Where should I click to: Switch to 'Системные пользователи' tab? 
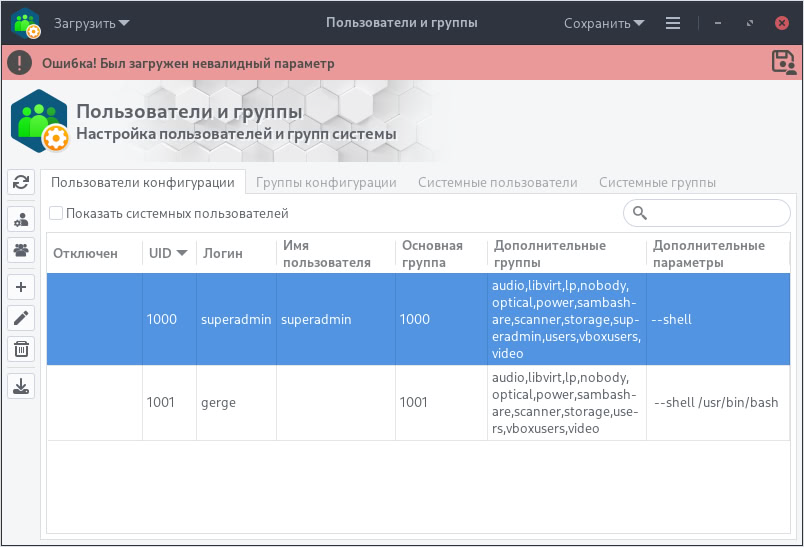point(497,182)
